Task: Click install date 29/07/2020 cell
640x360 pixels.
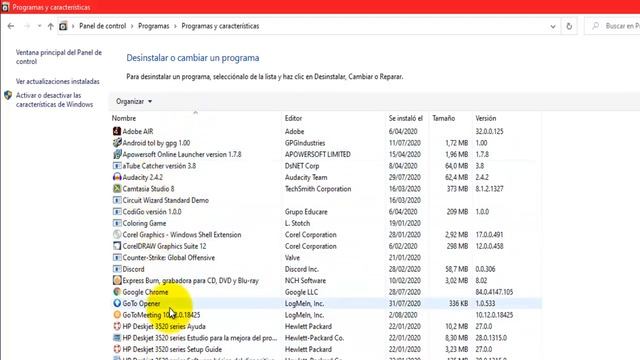Action: pos(404,177)
